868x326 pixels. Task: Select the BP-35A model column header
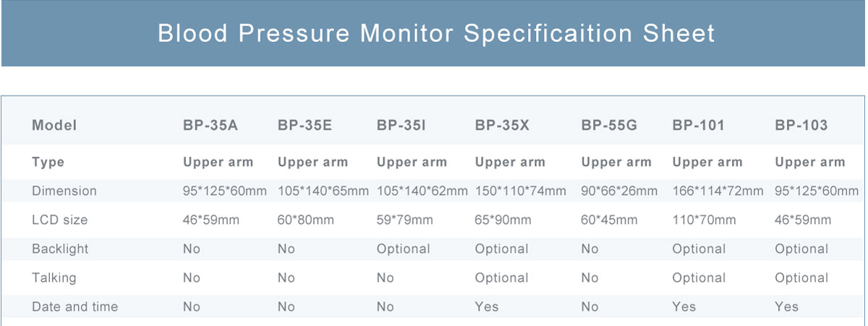tap(210, 125)
